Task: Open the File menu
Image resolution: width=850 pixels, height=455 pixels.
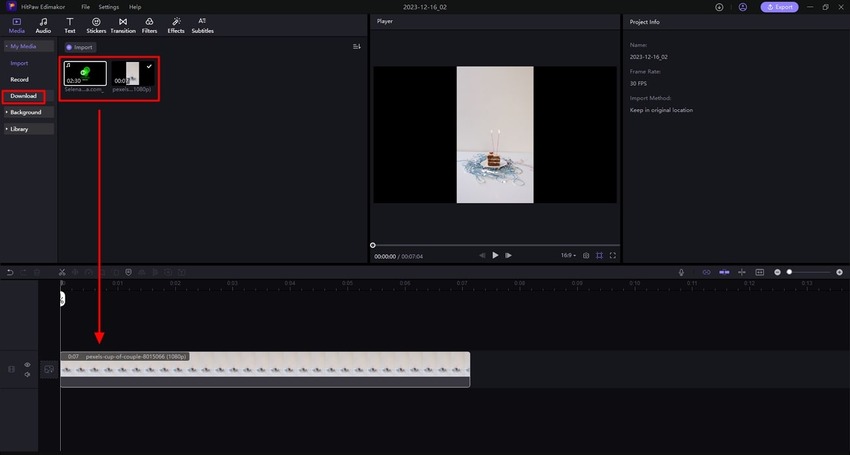Action: [x=86, y=7]
